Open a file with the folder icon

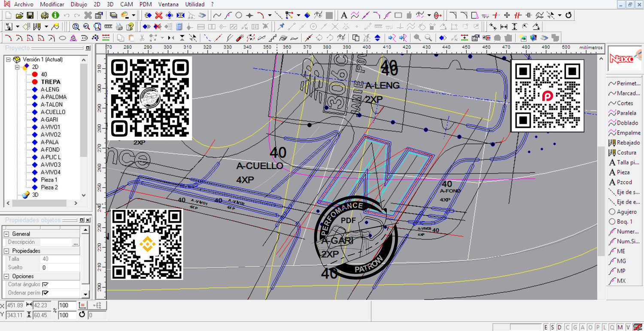coord(19,15)
